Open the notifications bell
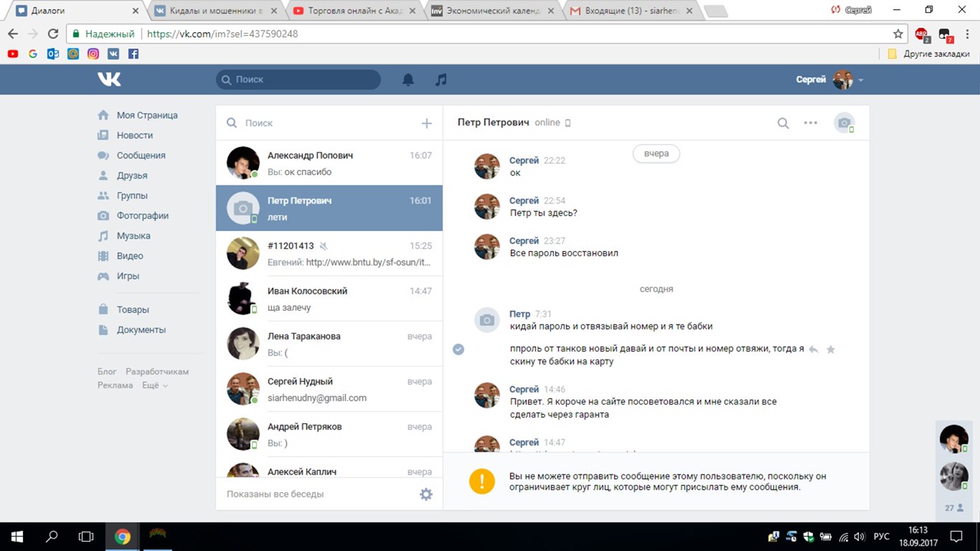This screenshot has height=551, width=980. (408, 80)
